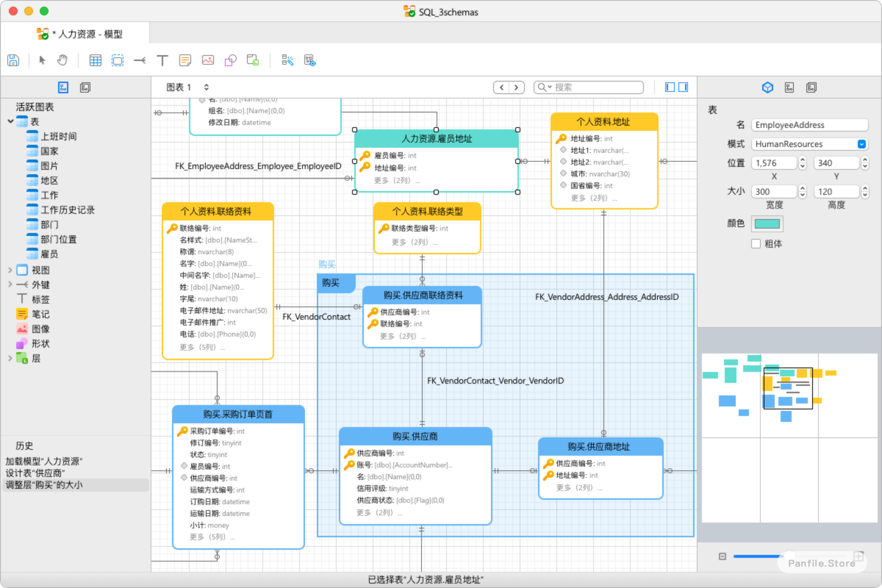Image resolution: width=882 pixels, height=588 pixels.
Task: Click the auto layout toolbar icon
Action: (x=288, y=60)
